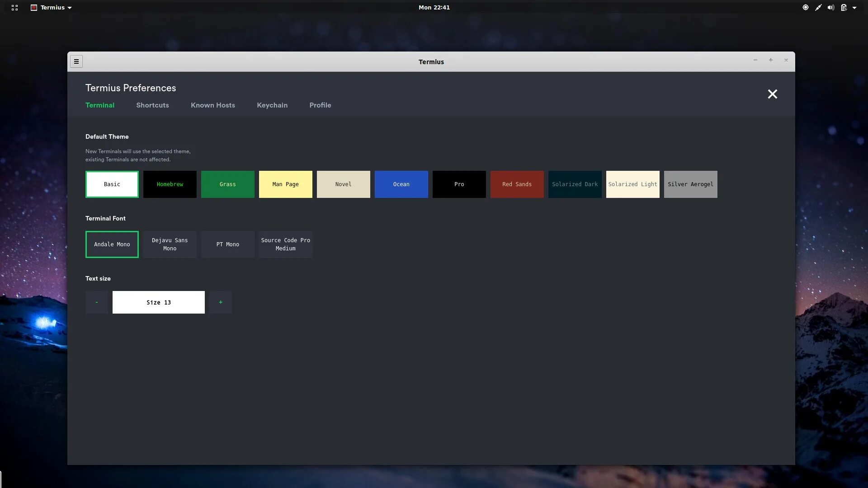The height and width of the screenshot is (488, 868).
Task: Select the Novel theme
Action: [x=344, y=184]
